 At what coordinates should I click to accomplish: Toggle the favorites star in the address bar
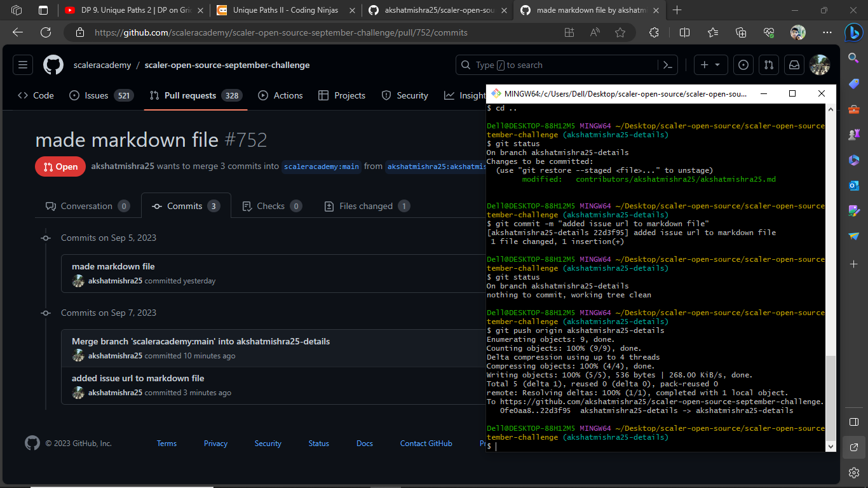(x=620, y=32)
